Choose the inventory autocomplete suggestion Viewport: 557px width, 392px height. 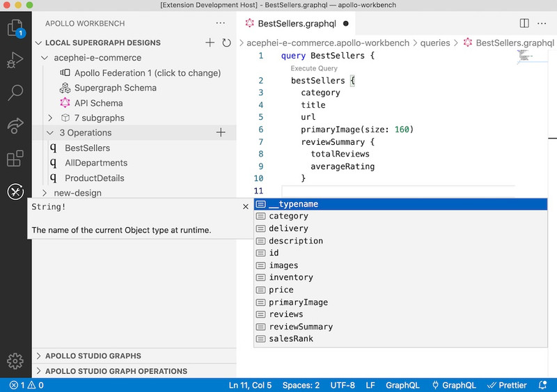401,278
